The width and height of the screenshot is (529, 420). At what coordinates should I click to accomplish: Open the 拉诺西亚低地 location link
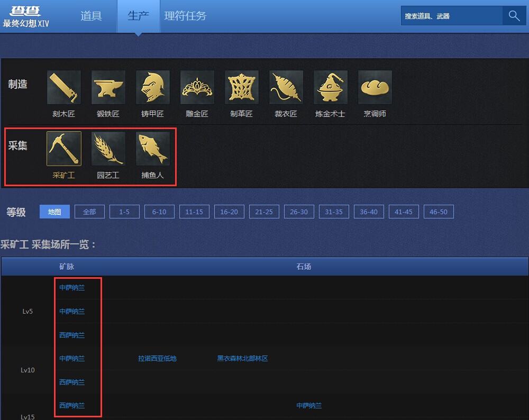pos(157,359)
